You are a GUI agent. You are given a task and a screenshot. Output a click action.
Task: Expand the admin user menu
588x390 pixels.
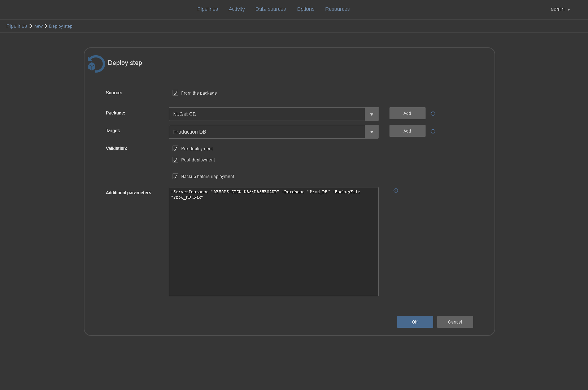click(560, 9)
